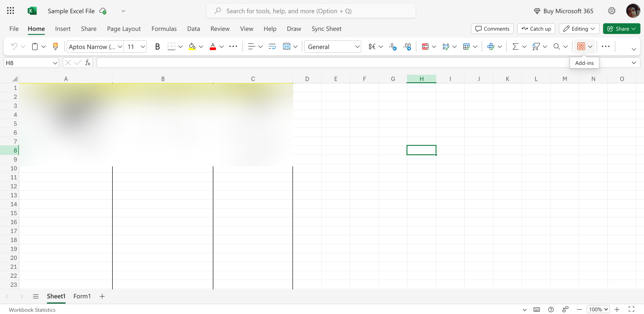
Task: Click the Undo arrow icon
Action: pos(14,47)
